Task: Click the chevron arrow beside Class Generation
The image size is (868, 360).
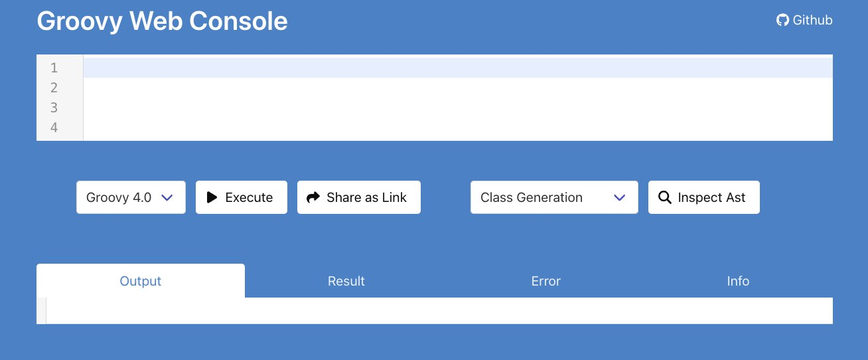Action: pyautogui.click(x=620, y=197)
